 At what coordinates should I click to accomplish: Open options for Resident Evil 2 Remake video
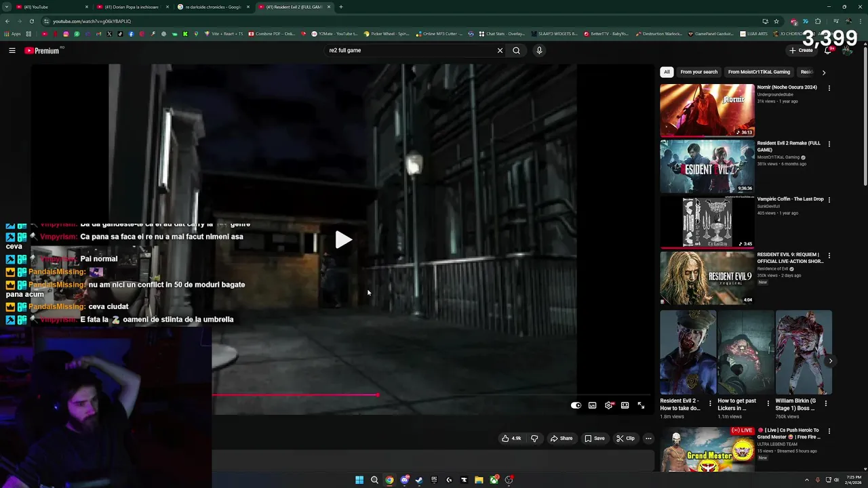coord(829,144)
